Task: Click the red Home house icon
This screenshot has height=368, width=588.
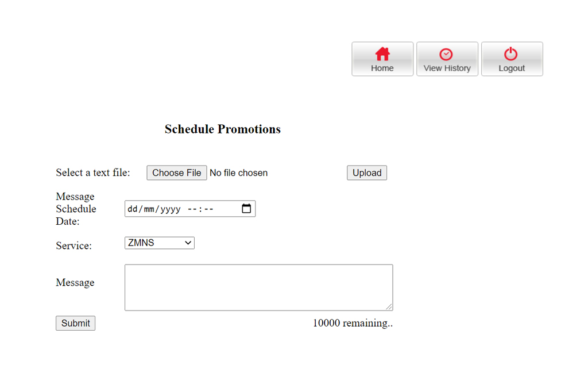Action: click(382, 54)
